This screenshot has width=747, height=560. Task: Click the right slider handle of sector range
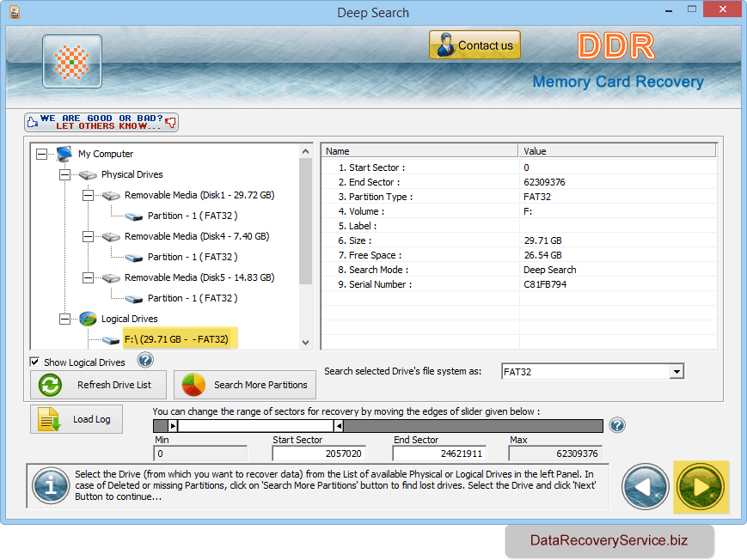(x=338, y=426)
